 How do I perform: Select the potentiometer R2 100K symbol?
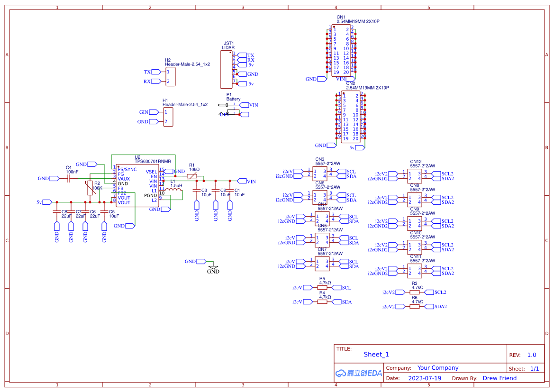[90, 188]
